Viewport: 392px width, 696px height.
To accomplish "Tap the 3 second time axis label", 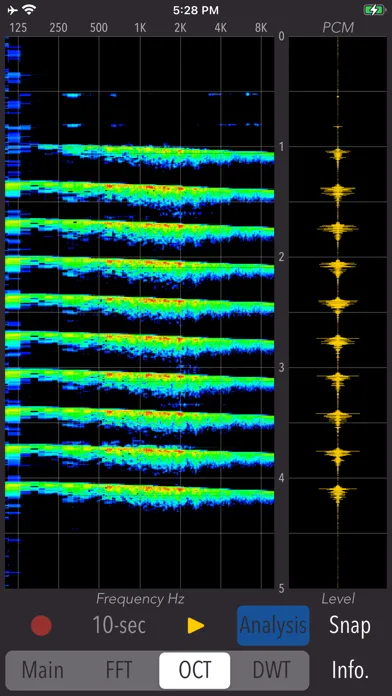I will coord(281,368).
